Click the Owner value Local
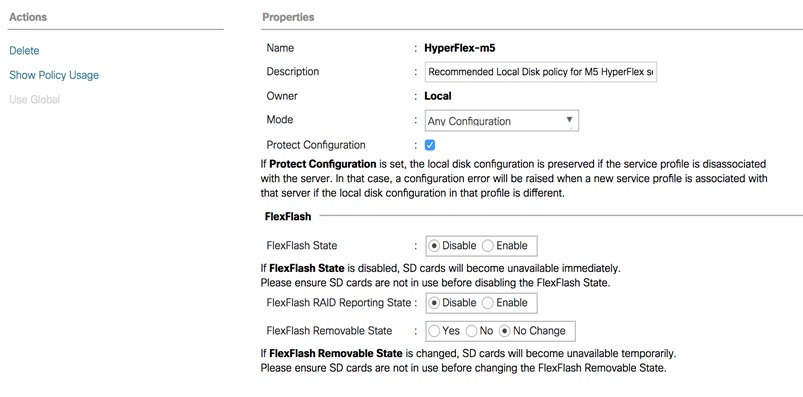The image size is (803, 397). (x=438, y=96)
